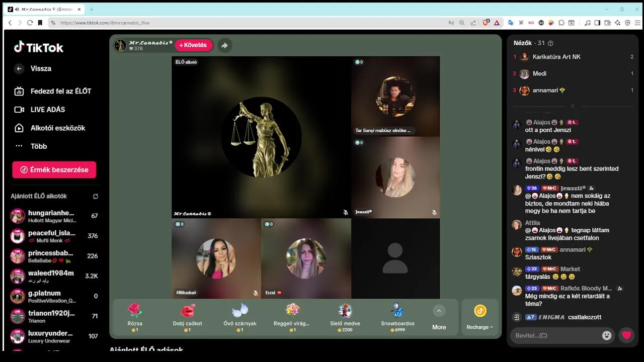The image size is (644, 362).
Task: Open the Recharge coin panel
Action: coord(480,317)
